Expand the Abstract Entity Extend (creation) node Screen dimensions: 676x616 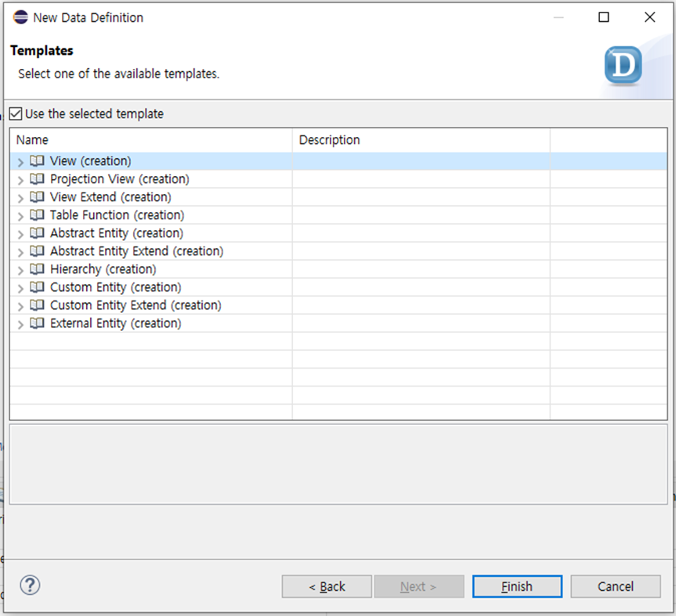[20, 252]
